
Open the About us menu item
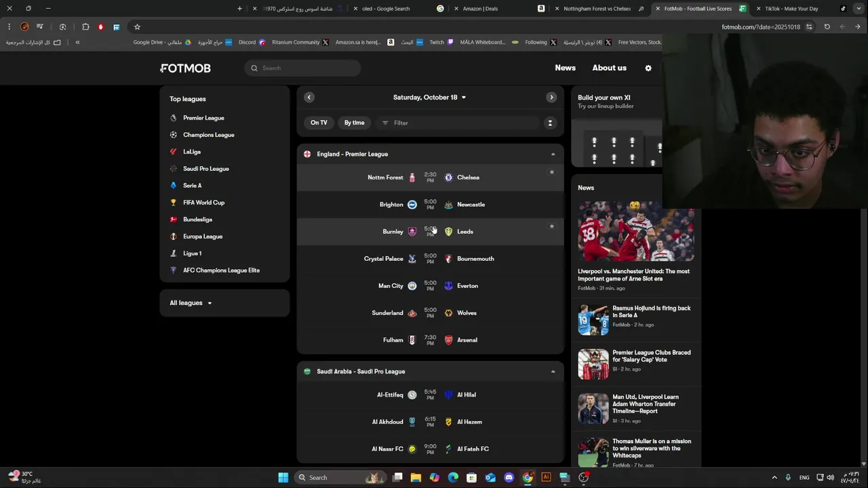609,68
